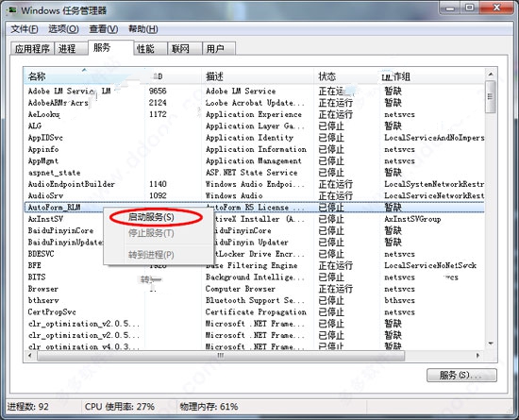
Task: Click the vertical scrollbar down arrow
Action: click(491, 344)
